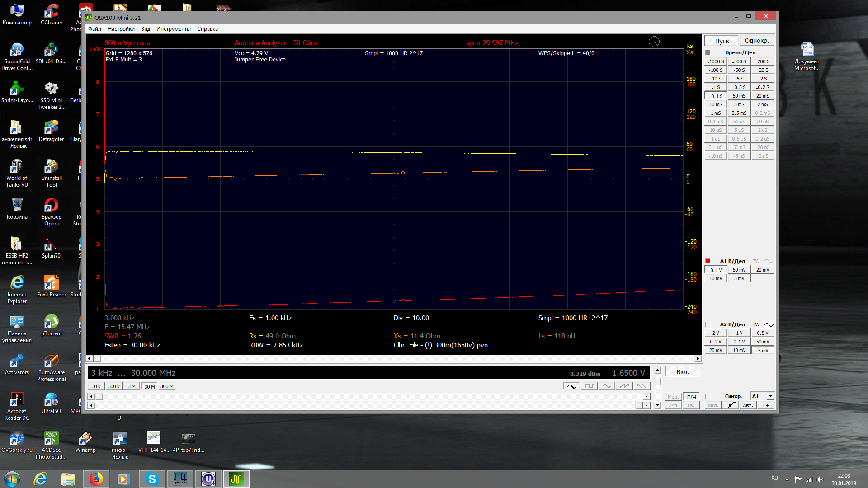Select the triangle waveform generator button

click(607, 386)
